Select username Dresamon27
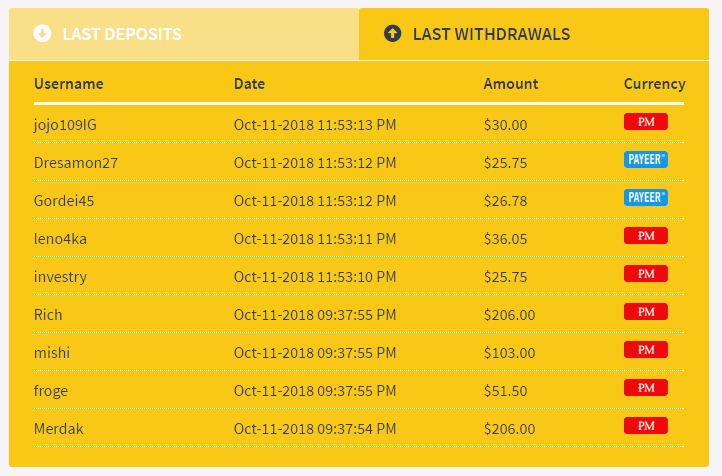The width and height of the screenshot is (722, 476). 76,162
